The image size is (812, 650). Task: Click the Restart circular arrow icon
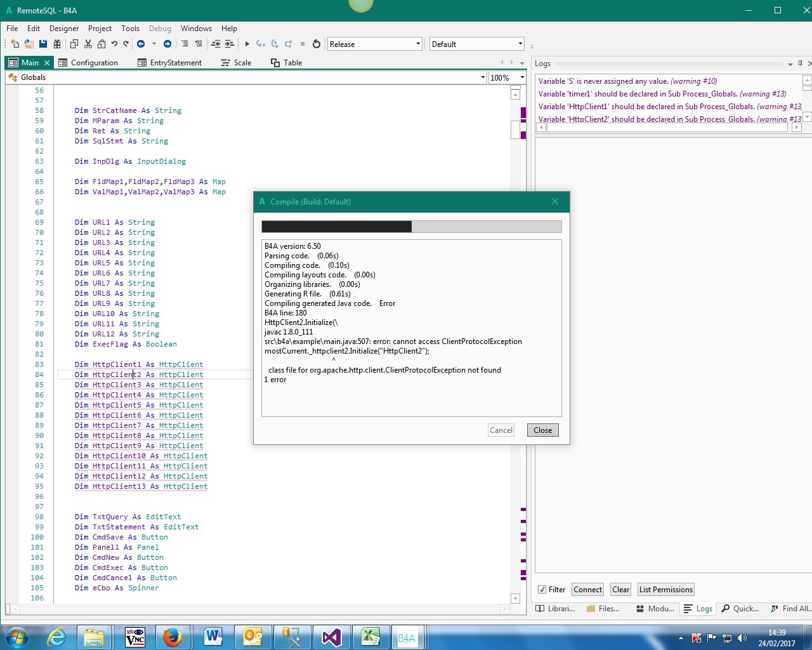point(316,44)
